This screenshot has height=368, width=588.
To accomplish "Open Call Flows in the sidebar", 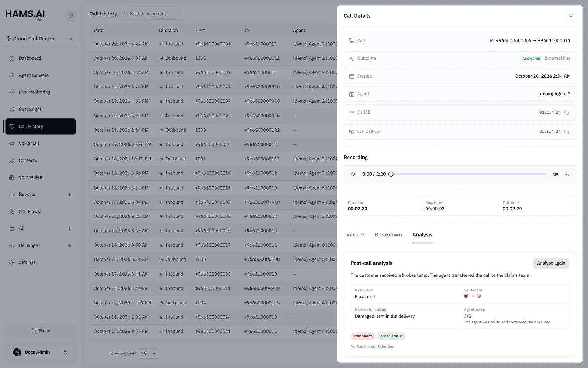I will (x=40, y=212).
